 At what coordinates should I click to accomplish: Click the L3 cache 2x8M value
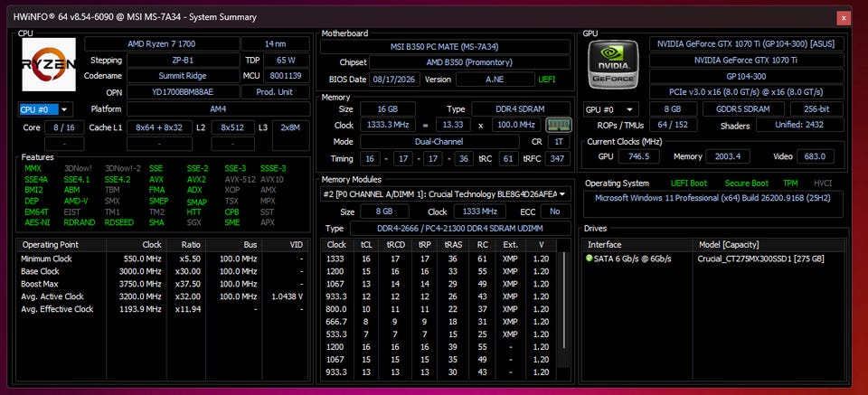(x=290, y=127)
